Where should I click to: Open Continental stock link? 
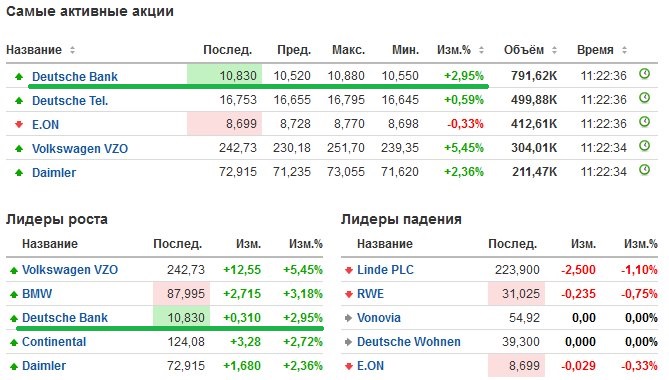pos(54,342)
